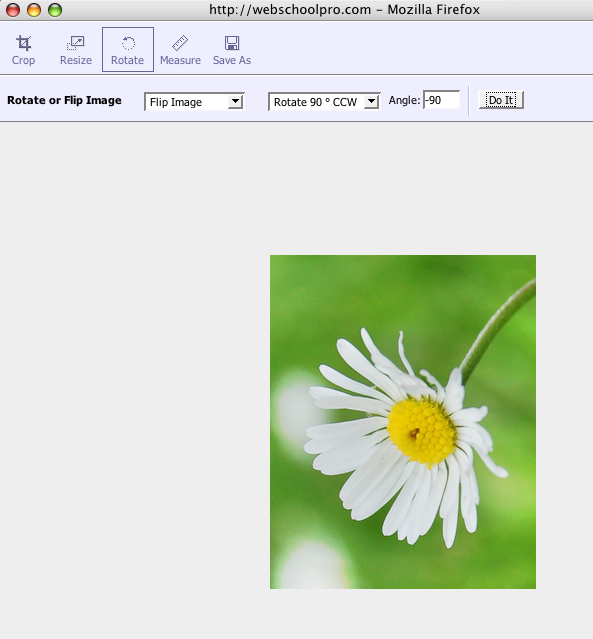Viewport: 593px width, 639px height.
Task: Click the Save As floppy icon
Action: coord(232,43)
